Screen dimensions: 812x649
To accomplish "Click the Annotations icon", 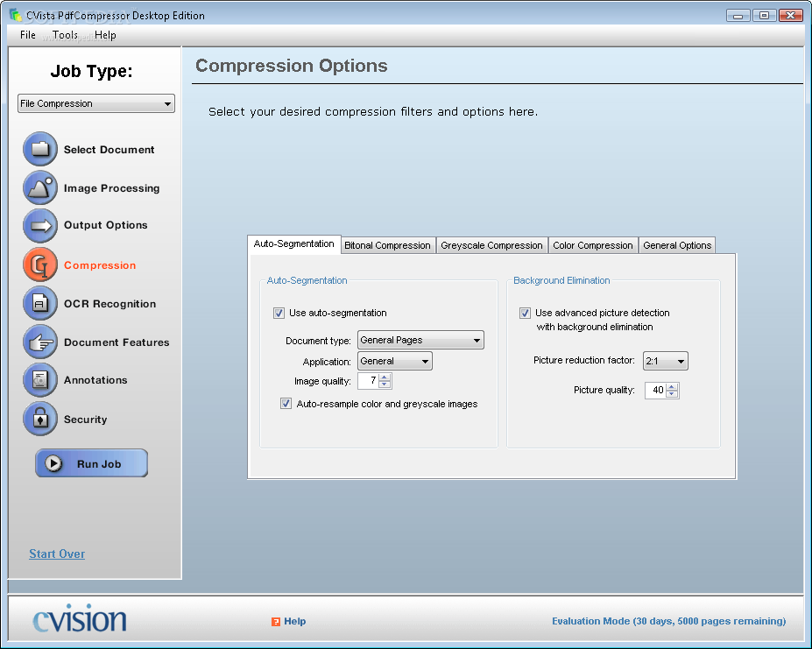I will [40, 380].
